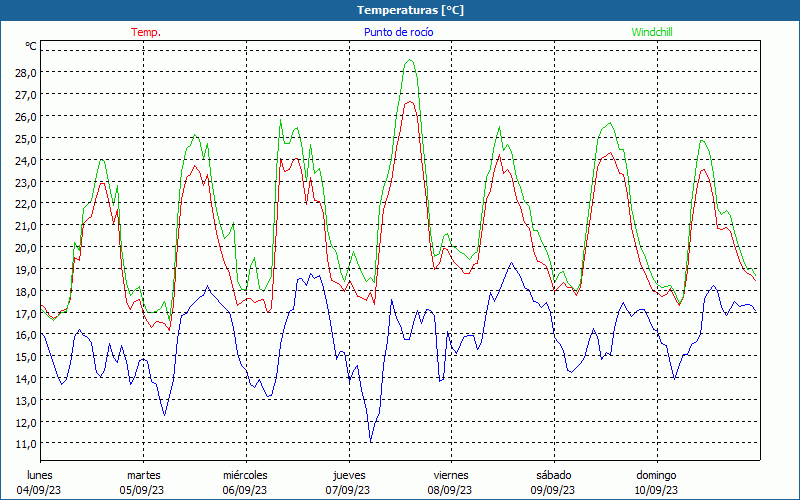Click the 12,0 y-axis value
This screenshot has width=800, height=500.
(x=26, y=422)
